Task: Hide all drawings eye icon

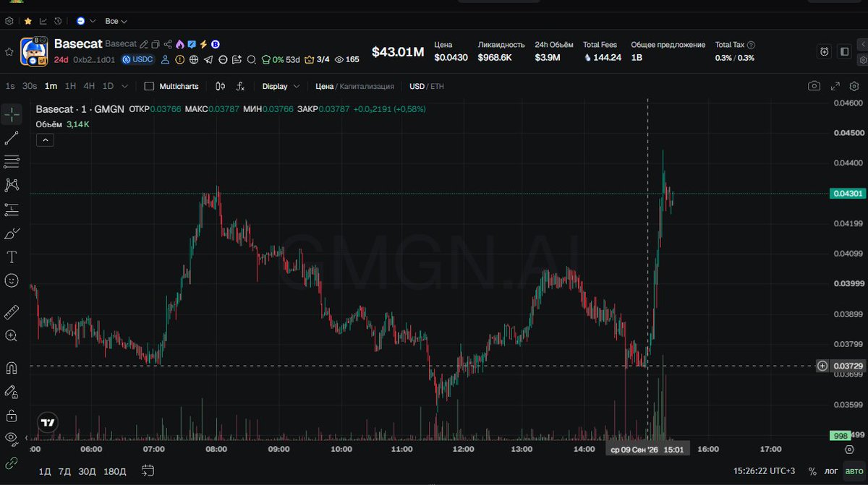Action: point(12,438)
